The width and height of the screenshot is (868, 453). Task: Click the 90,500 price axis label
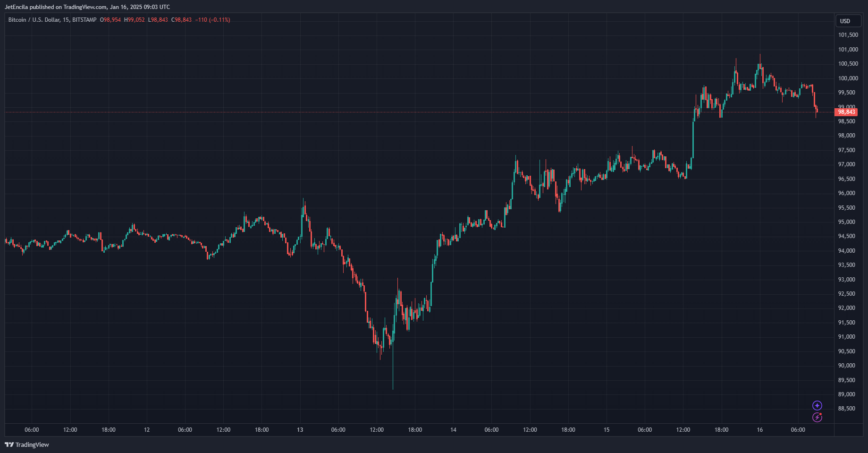click(847, 351)
